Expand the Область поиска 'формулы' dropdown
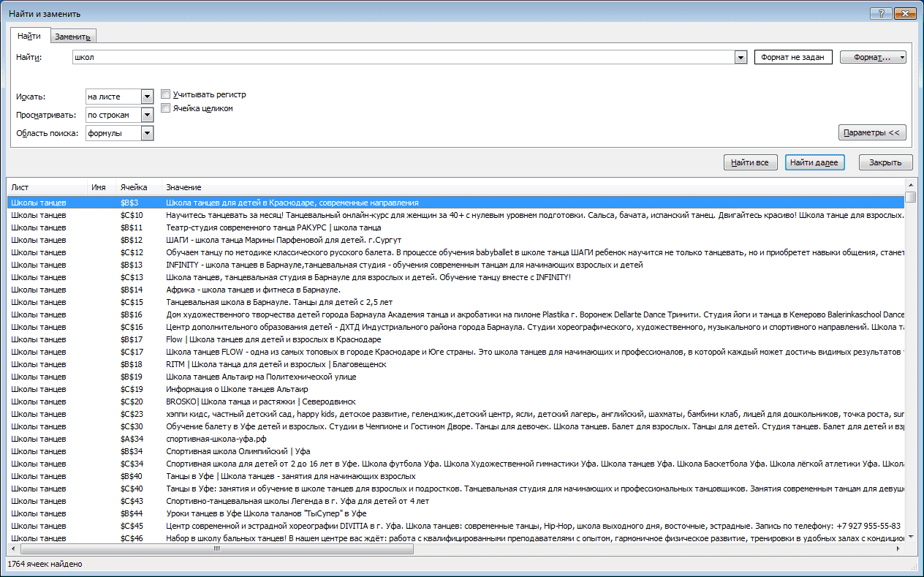This screenshot has width=924, height=577. 147,133
